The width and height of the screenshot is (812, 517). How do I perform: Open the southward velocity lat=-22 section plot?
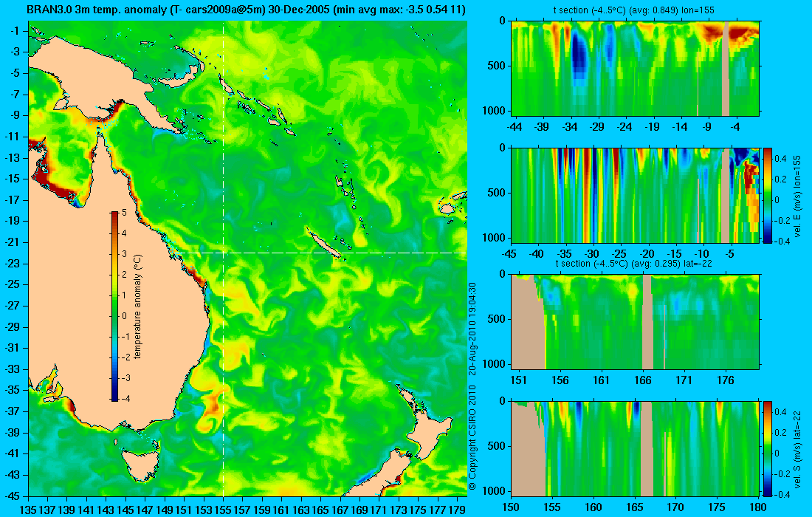click(x=635, y=448)
